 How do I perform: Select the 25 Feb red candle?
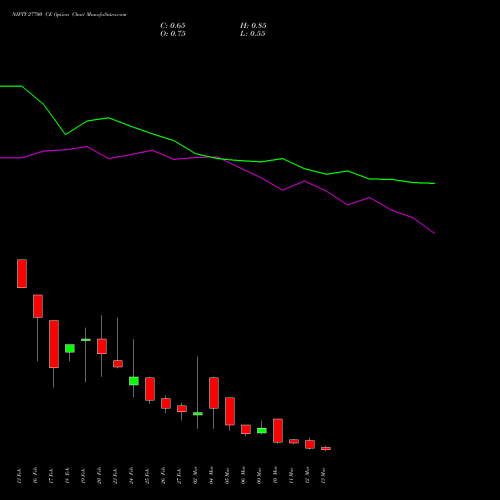pyautogui.click(x=150, y=389)
